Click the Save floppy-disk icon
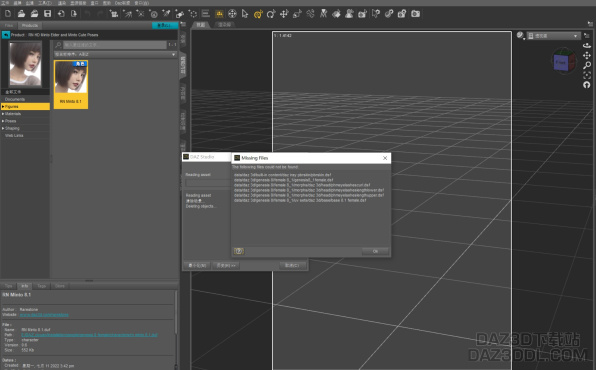Screen dimensions: 596x370 tap(48, 14)
